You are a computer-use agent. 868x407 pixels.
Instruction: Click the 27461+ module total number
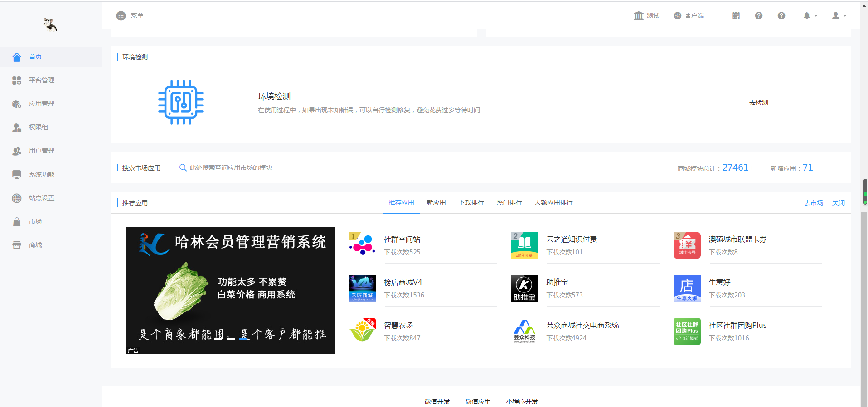(738, 168)
